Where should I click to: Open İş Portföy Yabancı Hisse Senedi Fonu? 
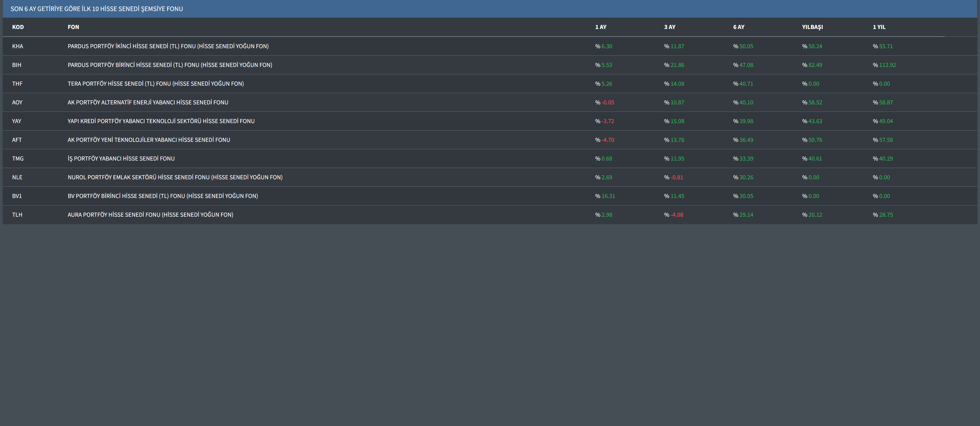(x=121, y=158)
